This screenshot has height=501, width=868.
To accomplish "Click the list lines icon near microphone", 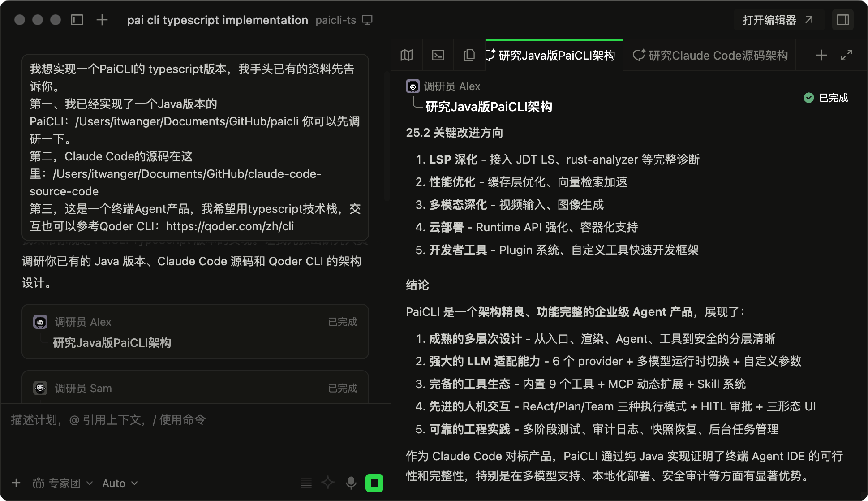I will pyautogui.click(x=306, y=483).
